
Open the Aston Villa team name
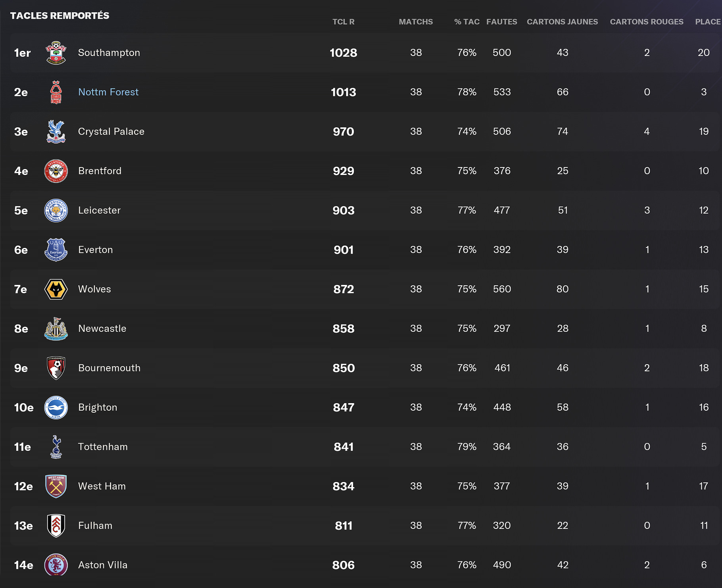click(103, 565)
